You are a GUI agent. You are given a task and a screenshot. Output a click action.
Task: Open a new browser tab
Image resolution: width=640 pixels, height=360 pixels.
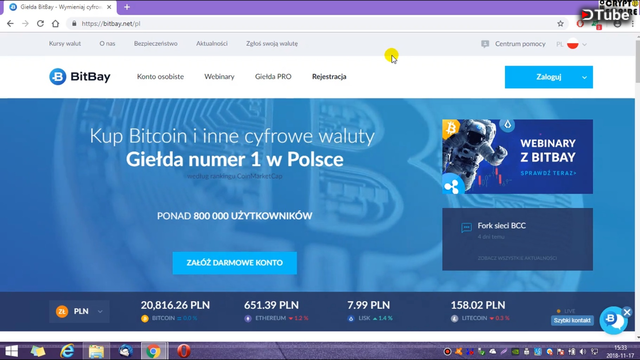point(127,7)
